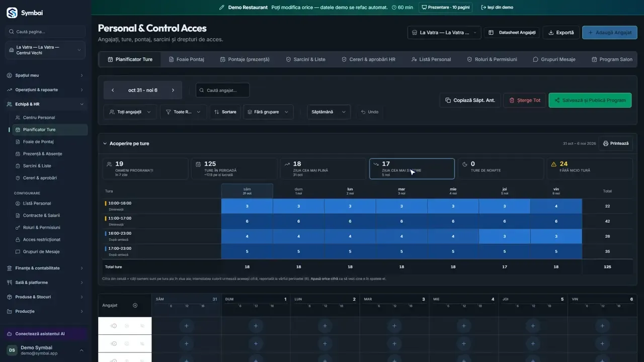
Task: Open Toți angajații dropdown
Action: coord(130,112)
